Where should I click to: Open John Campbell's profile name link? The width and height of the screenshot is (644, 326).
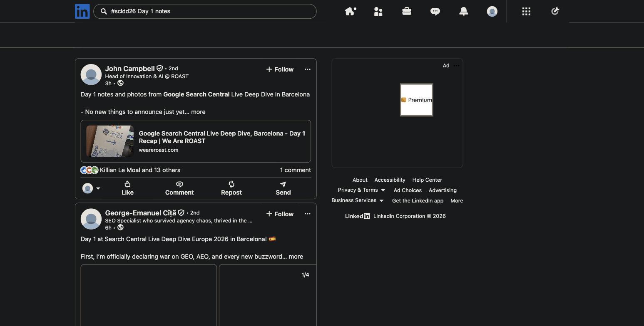tap(130, 69)
